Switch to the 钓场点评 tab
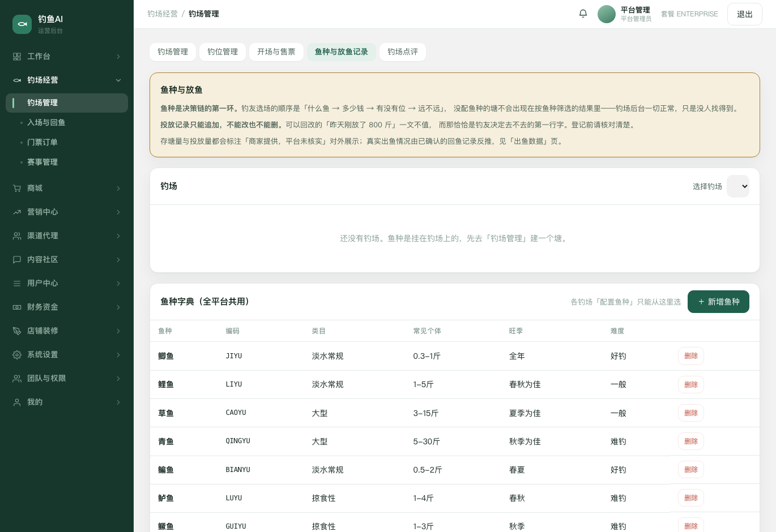This screenshot has width=776, height=532. (x=403, y=52)
